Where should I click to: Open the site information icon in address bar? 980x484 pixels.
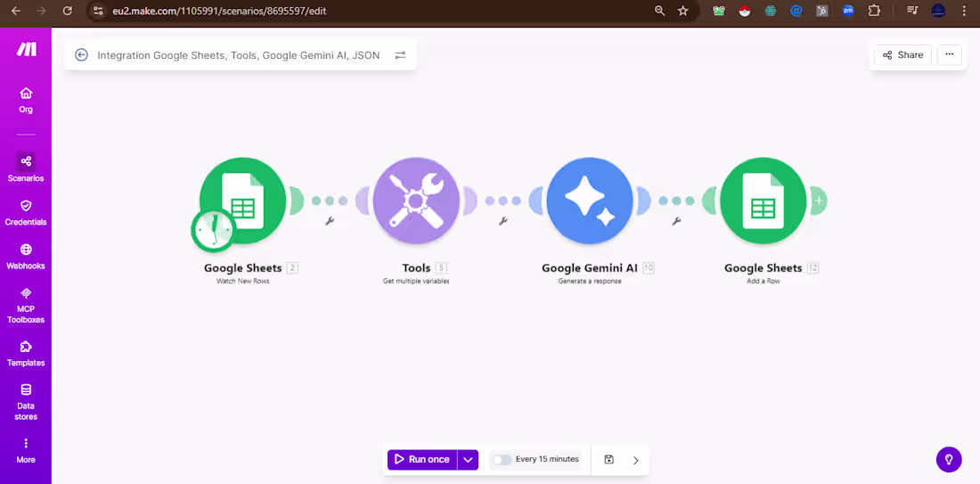click(97, 11)
